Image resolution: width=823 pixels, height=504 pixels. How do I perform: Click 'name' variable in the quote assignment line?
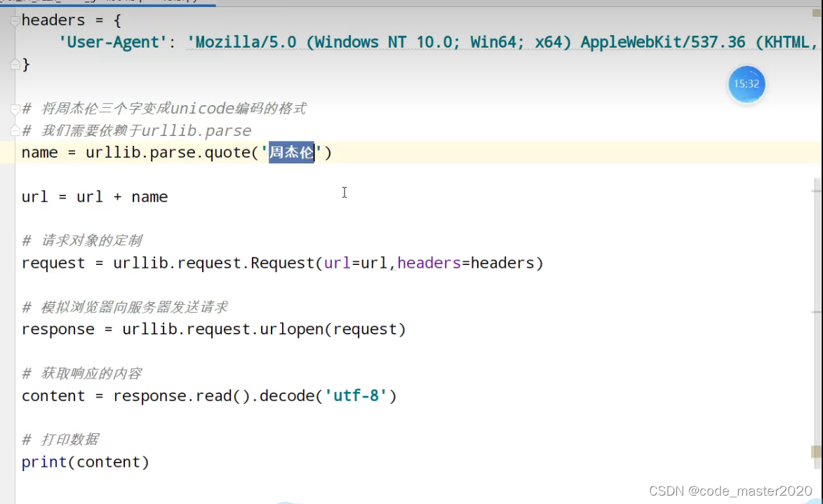point(40,153)
